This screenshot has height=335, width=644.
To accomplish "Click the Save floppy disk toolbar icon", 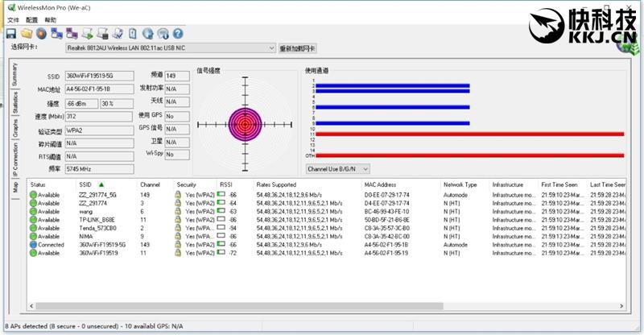I will (11, 34).
